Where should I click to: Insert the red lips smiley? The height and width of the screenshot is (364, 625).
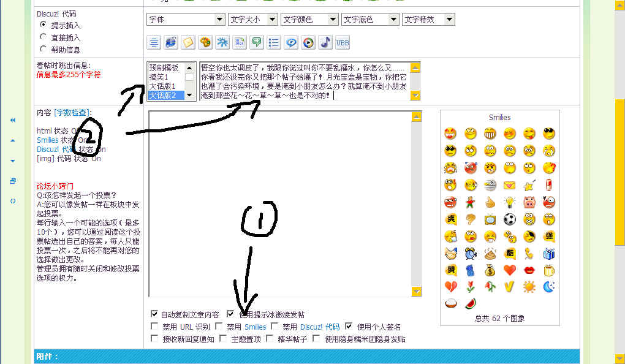pyautogui.click(x=529, y=270)
